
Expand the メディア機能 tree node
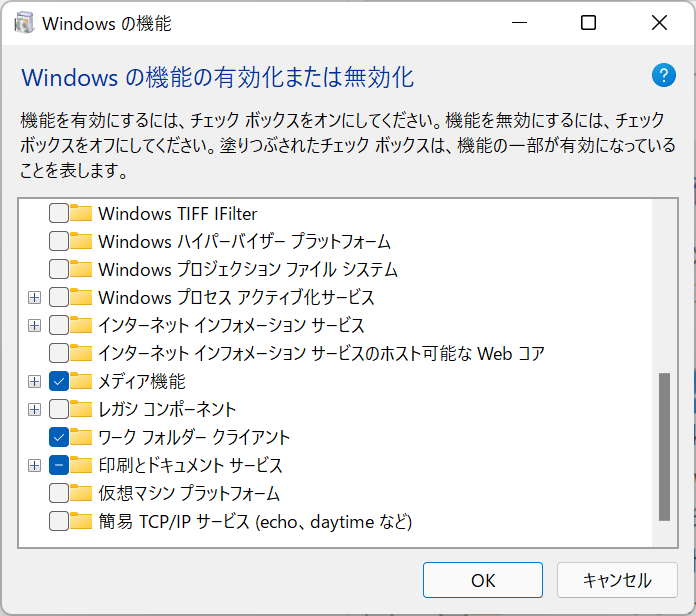(x=35, y=381)
